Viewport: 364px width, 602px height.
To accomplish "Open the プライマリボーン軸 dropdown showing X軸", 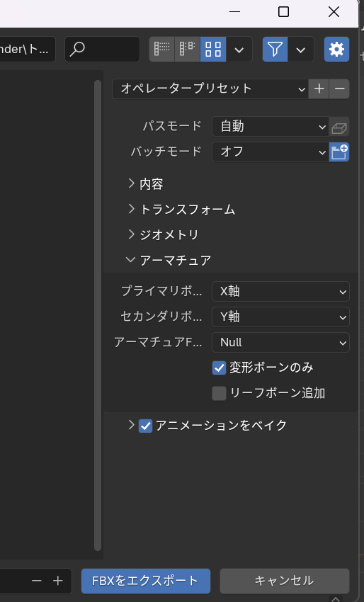I will click(x=280, y=291).
